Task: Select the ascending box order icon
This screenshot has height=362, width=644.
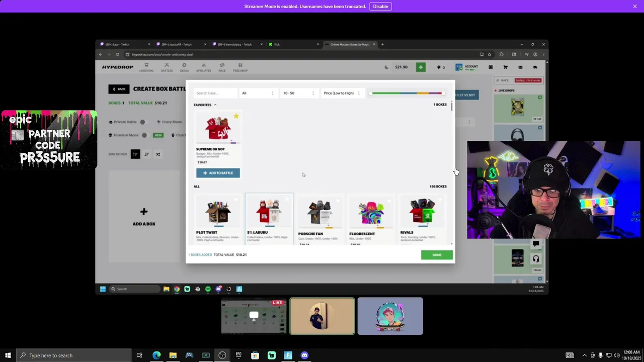Action: (x=135, y=154)
